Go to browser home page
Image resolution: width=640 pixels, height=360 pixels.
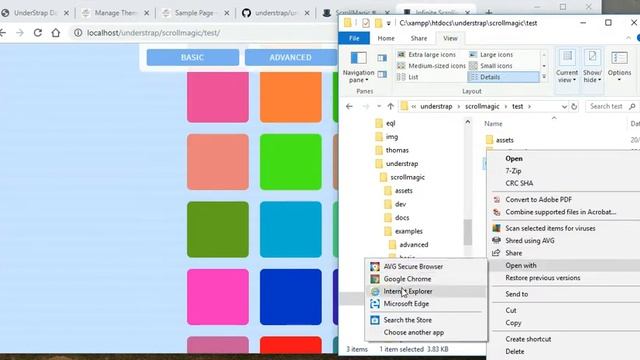56,33
